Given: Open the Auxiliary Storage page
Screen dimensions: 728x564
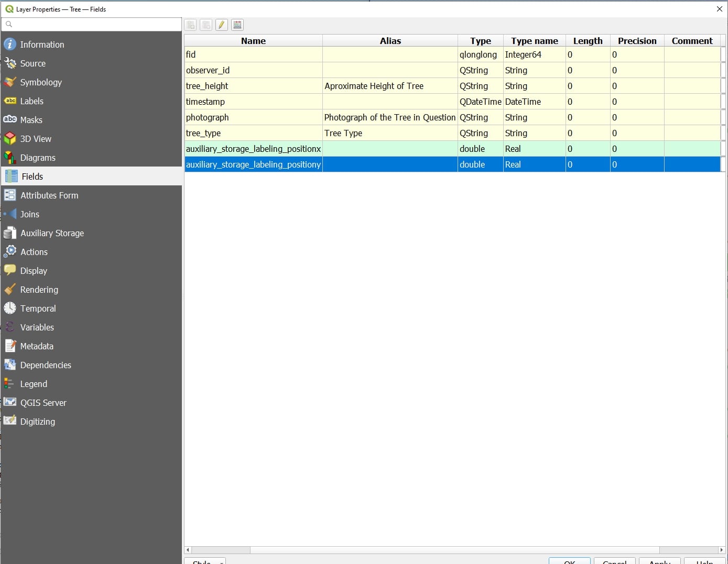Looking at the screenshot, I should [52, 233].
